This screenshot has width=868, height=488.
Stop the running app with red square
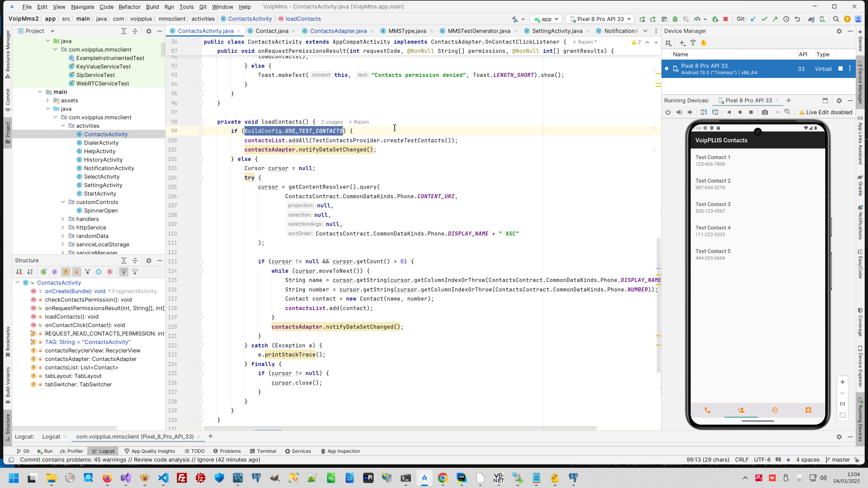point(726,19)
